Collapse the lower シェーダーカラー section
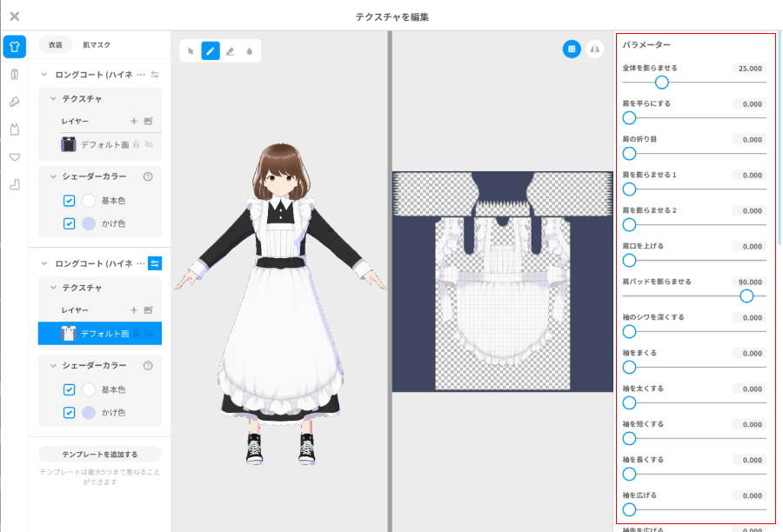783x532 pixels. tap(53, 366)
